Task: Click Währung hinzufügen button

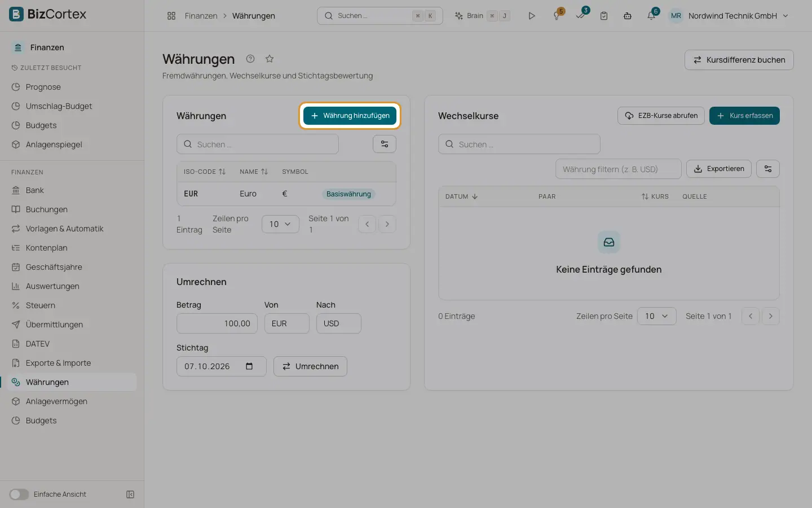Action: pyautogui.click(x=350, y=116)
